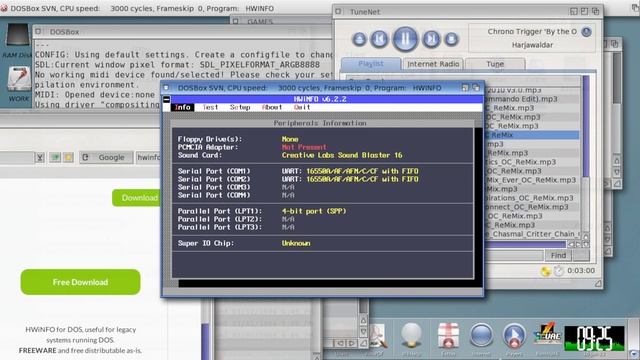Open the Test menu in HWINFO

(210, 107)
